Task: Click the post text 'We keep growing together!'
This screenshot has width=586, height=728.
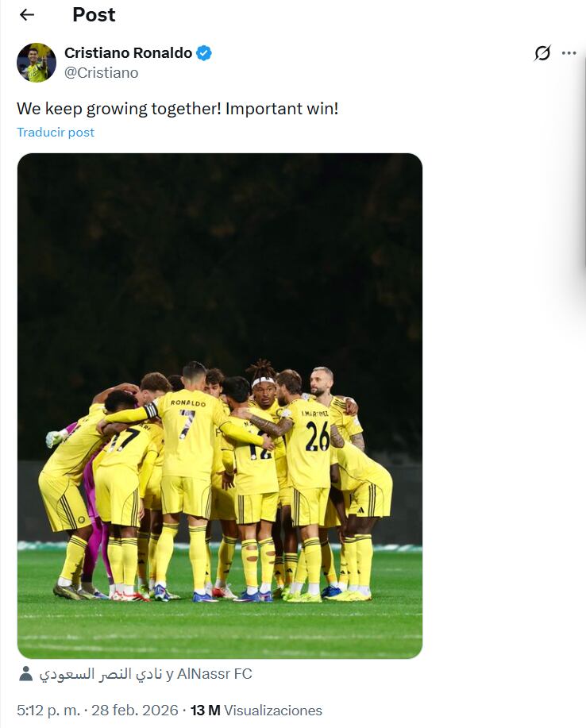Action: point(119,109)
